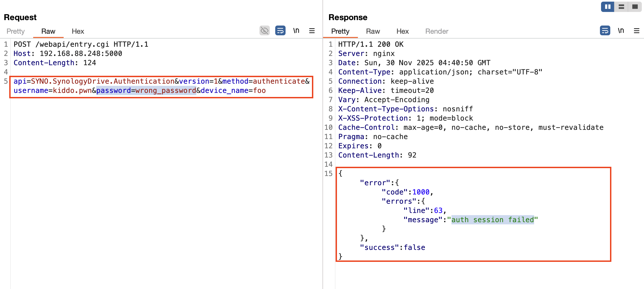
Task: Switch Request view to Pretty tab
Action: click(x=16, y=31)
